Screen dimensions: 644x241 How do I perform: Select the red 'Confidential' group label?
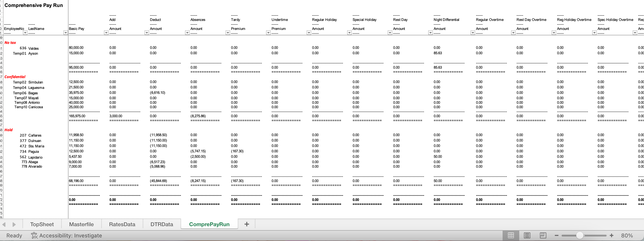(x=15, y=77)
